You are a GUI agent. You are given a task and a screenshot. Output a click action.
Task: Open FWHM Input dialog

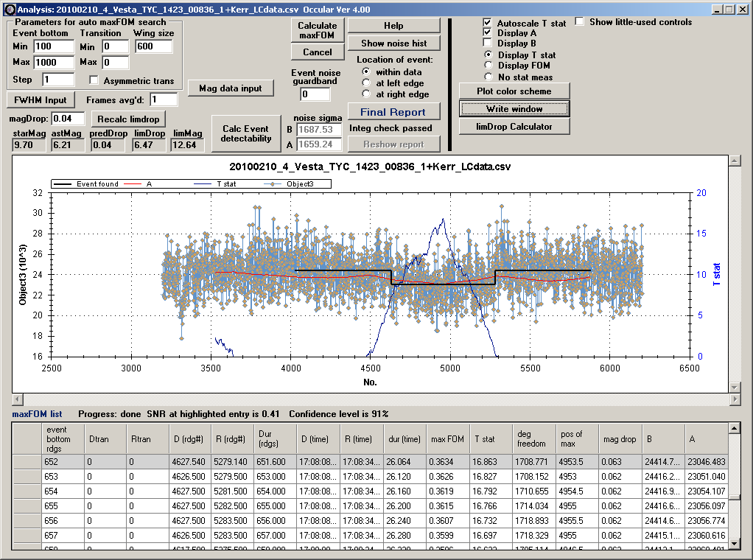41,100
